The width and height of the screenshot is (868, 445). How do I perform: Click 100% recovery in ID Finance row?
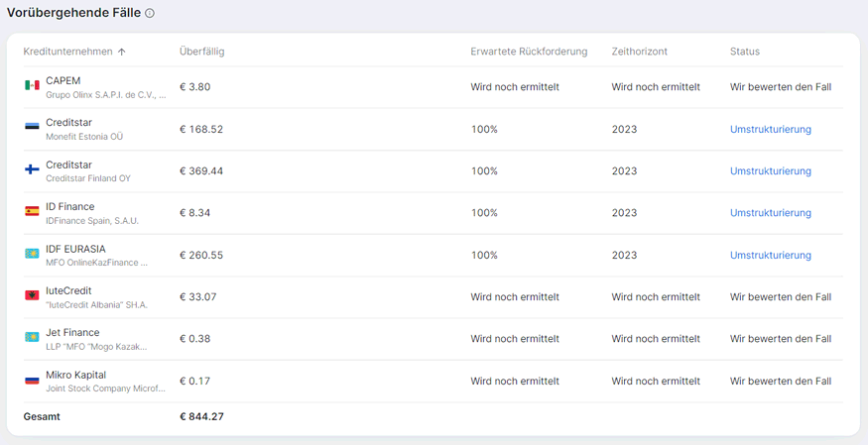click(x=484, y=213)
